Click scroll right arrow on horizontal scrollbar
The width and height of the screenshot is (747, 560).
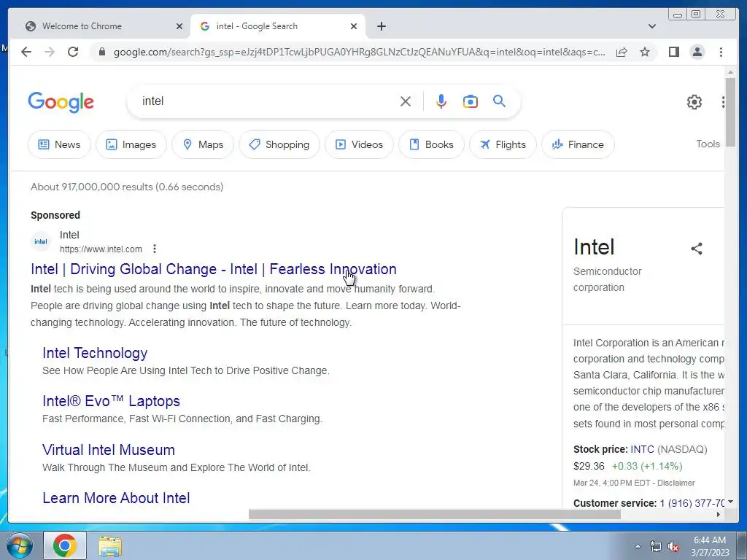pyautogui.click(x=719, y=514)
